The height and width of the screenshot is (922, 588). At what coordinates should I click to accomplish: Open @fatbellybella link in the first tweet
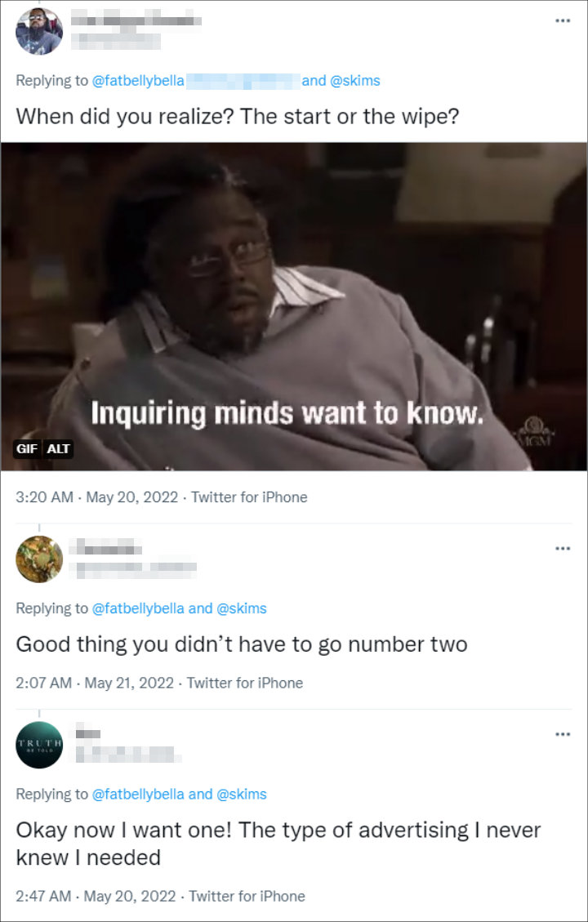[139, 81]
